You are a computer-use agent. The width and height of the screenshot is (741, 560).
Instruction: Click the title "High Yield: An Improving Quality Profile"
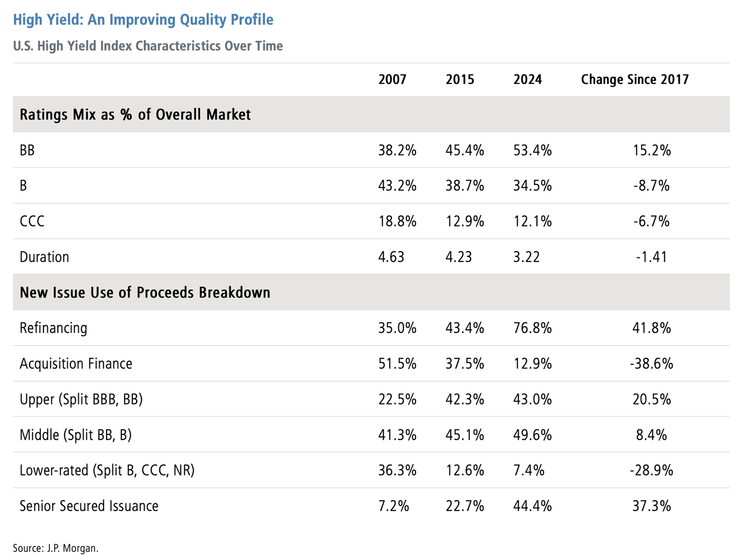[143, 20]
